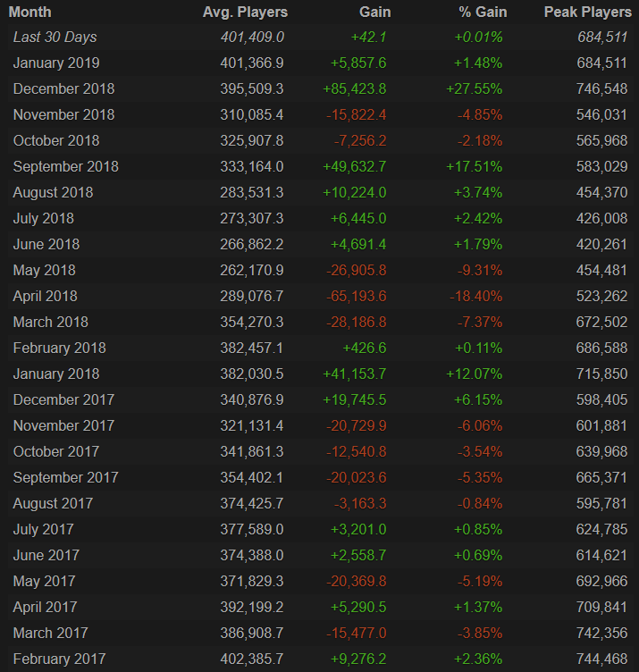This screenshot has width=639, height=672.
Task: Select the December 2017 month cell
Action: point(63,399)
